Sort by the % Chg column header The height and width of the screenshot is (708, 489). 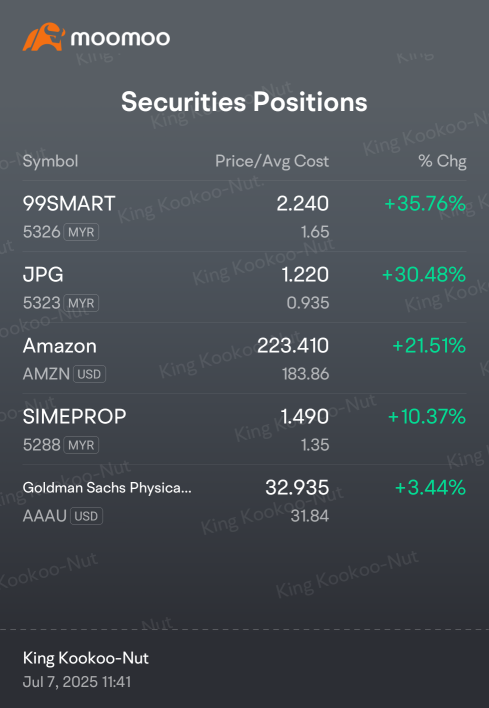tap(442, 161)
